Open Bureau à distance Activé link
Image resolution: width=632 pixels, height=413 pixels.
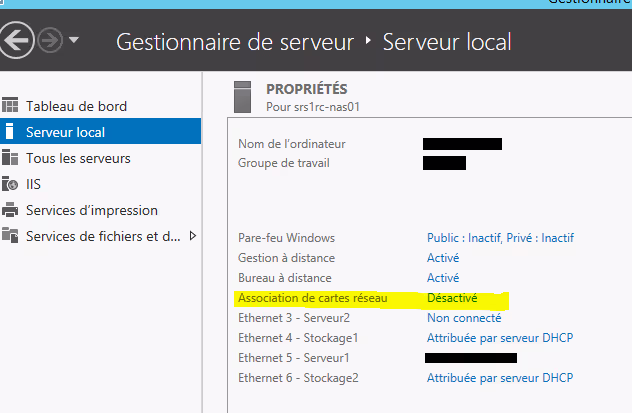pos(443,278)
